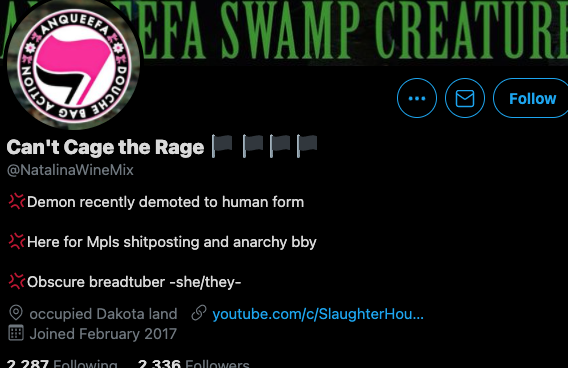Click the location pin icon
Screen dimensions: 568x368
point(16,313)
